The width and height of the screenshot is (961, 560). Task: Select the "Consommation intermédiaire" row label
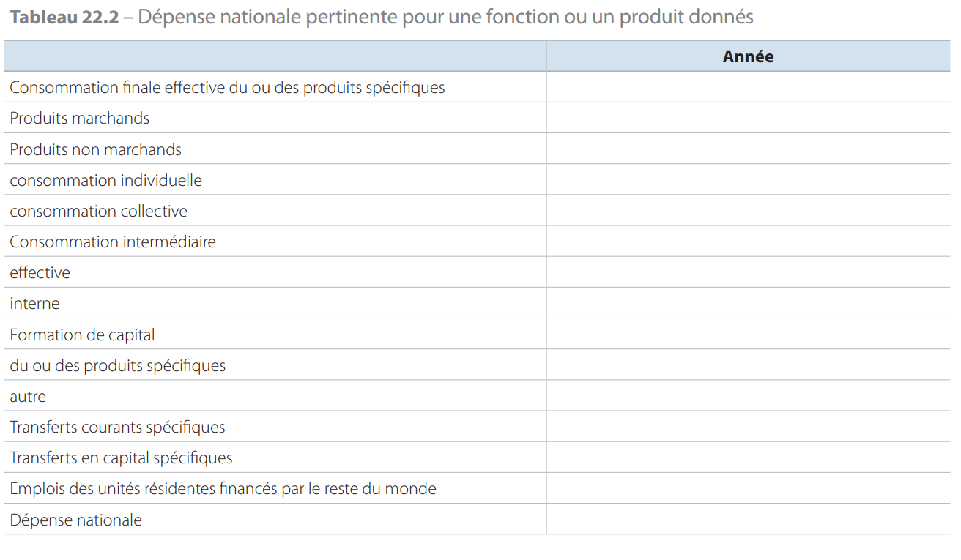[113, 242]
